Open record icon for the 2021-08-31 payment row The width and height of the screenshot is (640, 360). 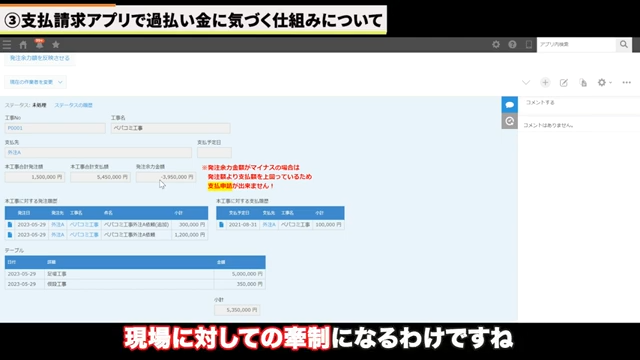click(221, 224)
